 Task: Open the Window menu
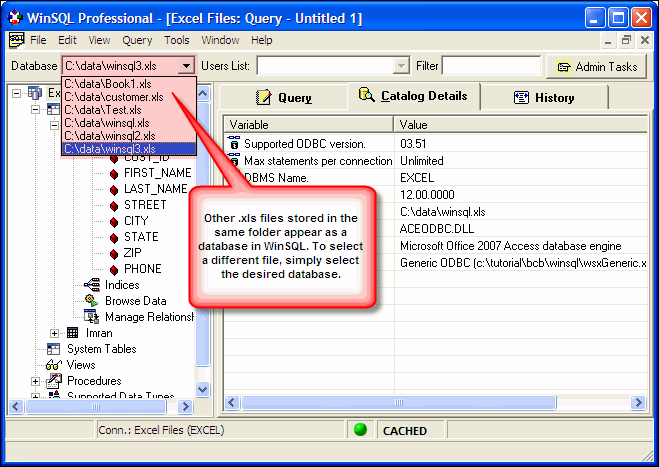[x=220, y=40]
